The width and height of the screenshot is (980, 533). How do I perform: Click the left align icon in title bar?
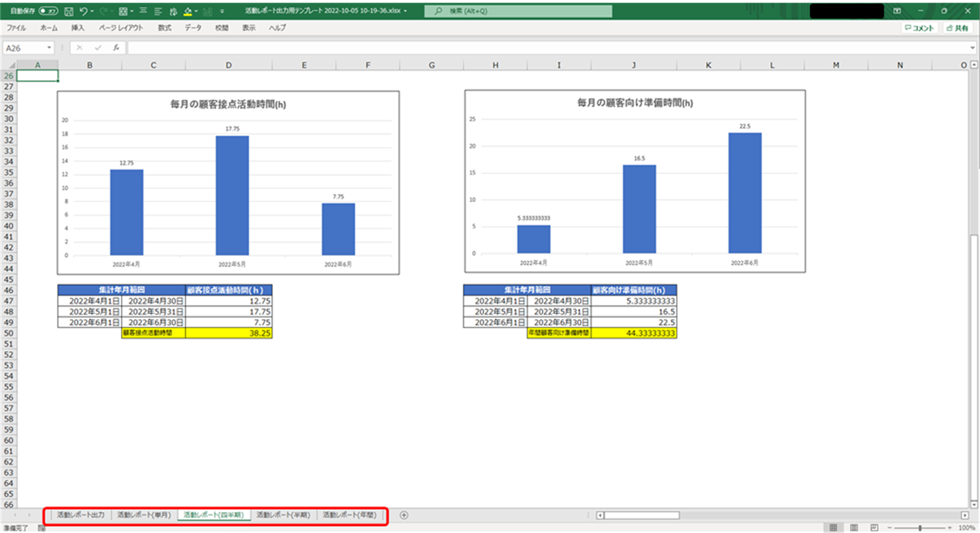tap(158, 11)
